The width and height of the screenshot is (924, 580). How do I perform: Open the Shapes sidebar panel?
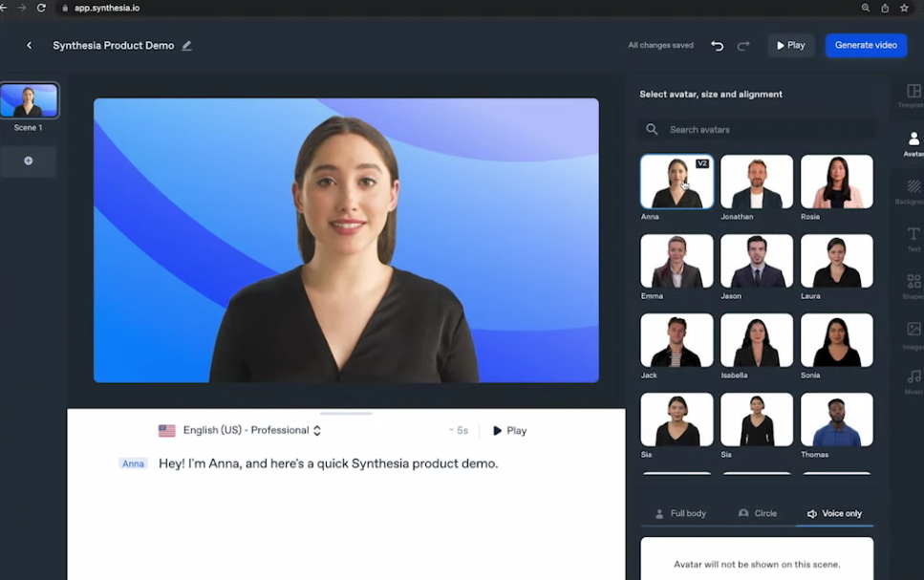tap(913, 287)
